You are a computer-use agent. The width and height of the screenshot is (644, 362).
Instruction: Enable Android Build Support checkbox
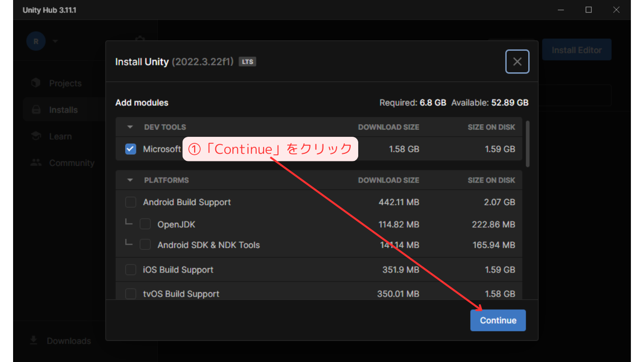(x=131, y=202)
